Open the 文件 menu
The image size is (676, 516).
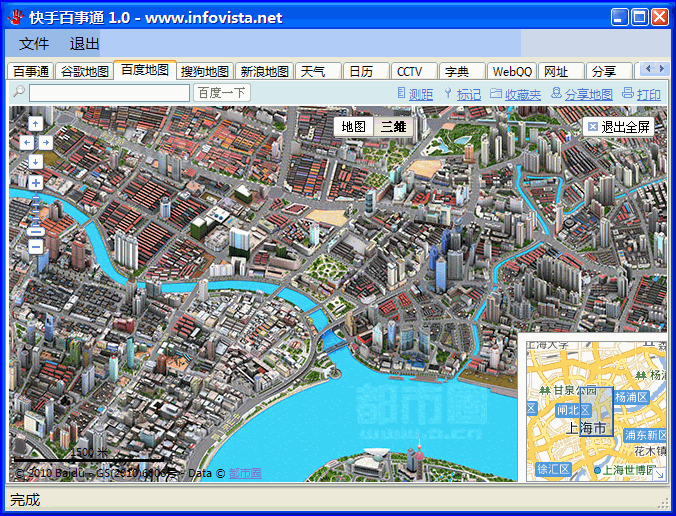(34, 44)
